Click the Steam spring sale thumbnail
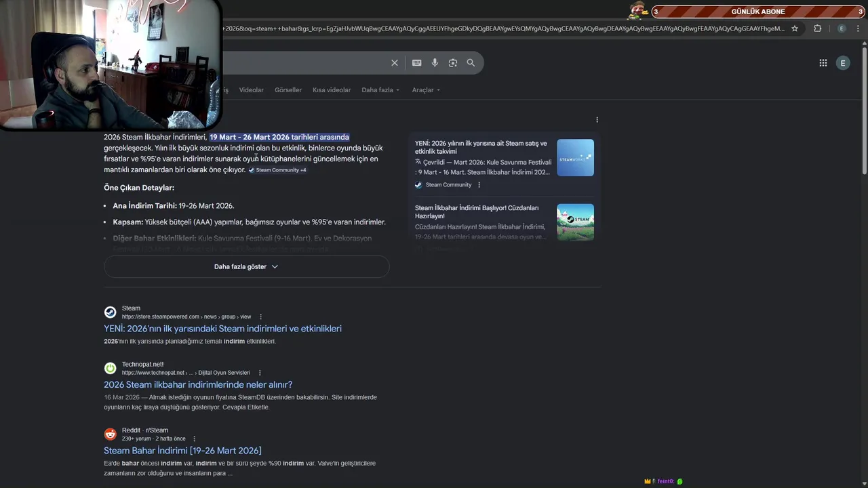This screenshot has width=868, height=488. click(x=575, y=222)
